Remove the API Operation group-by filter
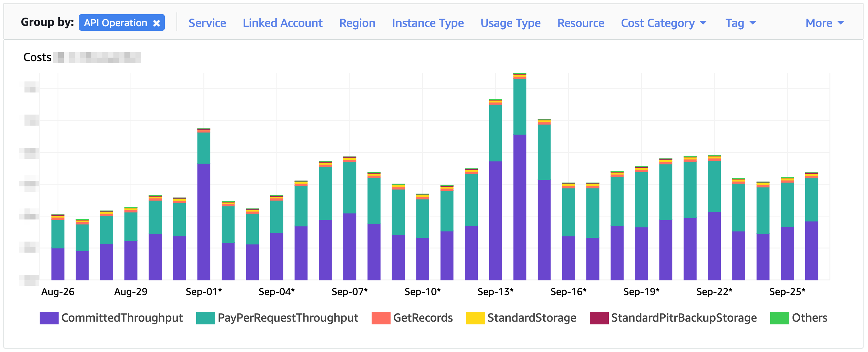This screenshot has width=868, height=352. coord(157,23)
